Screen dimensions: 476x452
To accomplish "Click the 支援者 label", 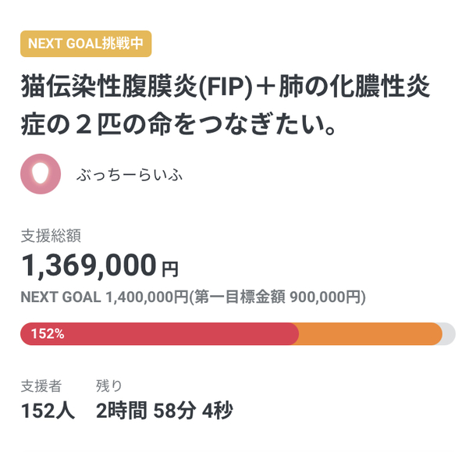I will click(41, 385).
